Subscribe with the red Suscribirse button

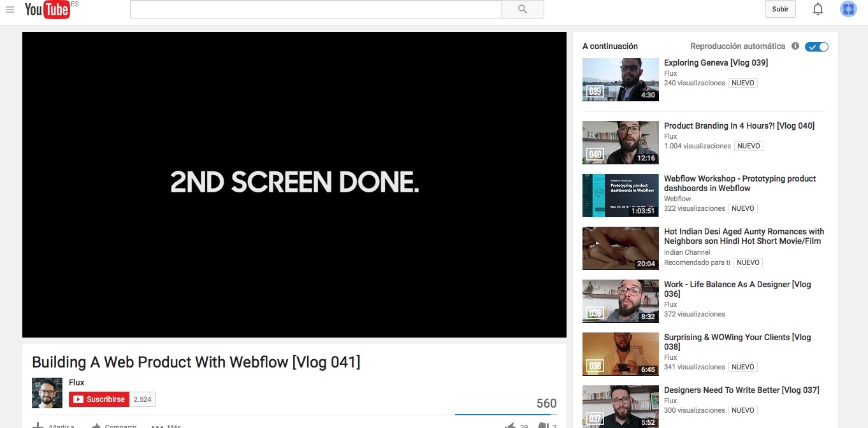[x=99, y=399]
